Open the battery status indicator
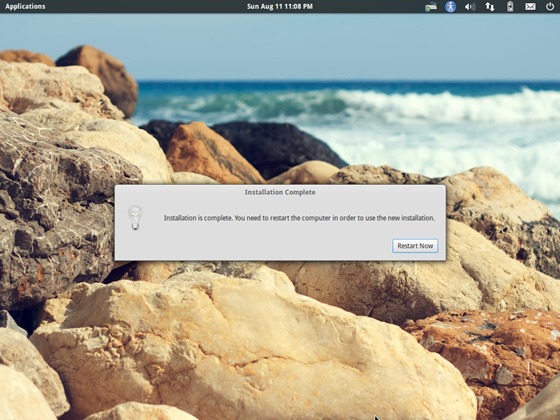Viewport: 560px width, 420px height. point(510,6)
